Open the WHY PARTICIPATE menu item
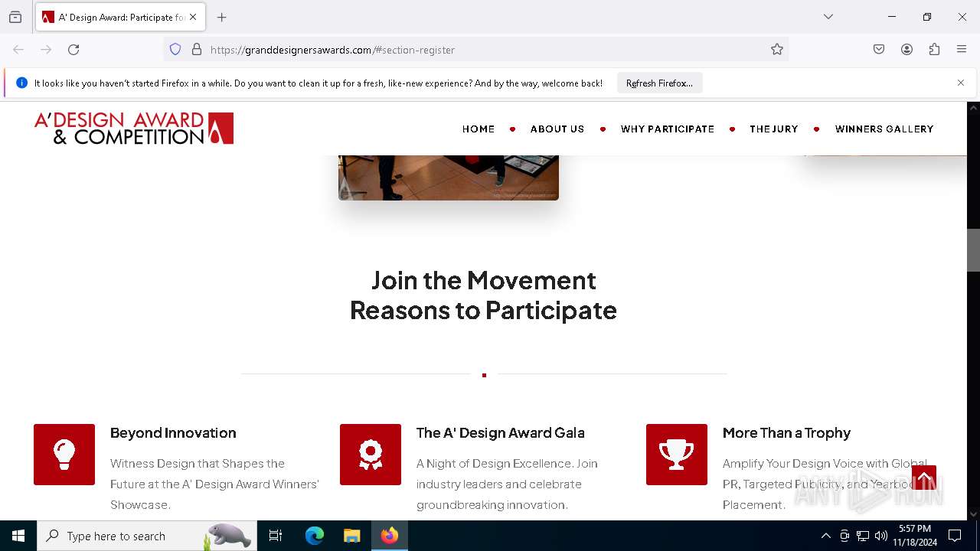980x551 pixels. pyautogui.click(x=668, y=129)
